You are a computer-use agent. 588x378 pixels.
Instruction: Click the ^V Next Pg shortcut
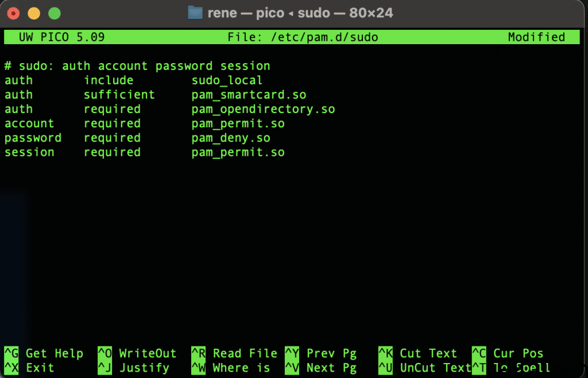320,368
